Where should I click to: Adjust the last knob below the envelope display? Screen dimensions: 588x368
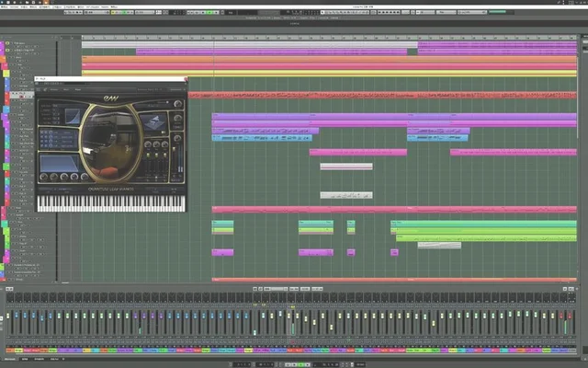(85, 177)
